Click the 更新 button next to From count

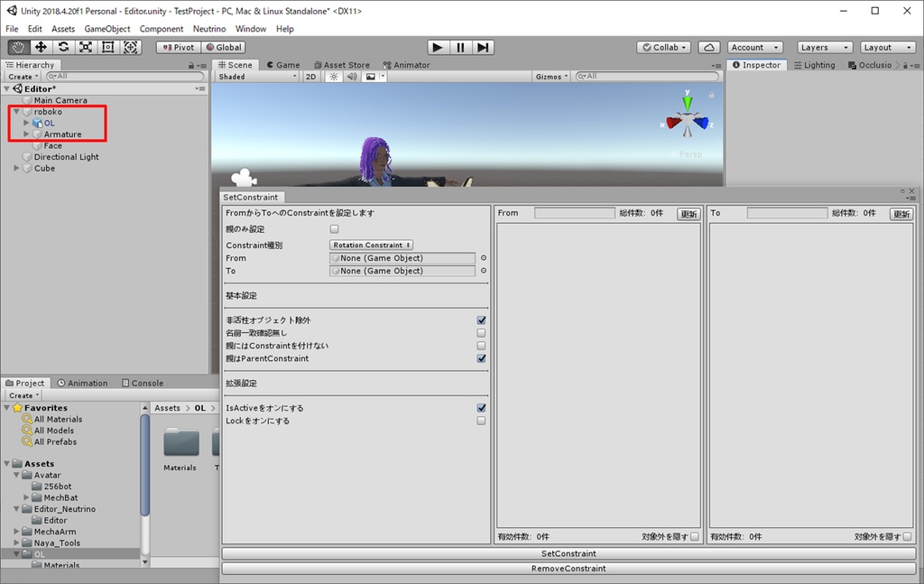coord(688,213)
